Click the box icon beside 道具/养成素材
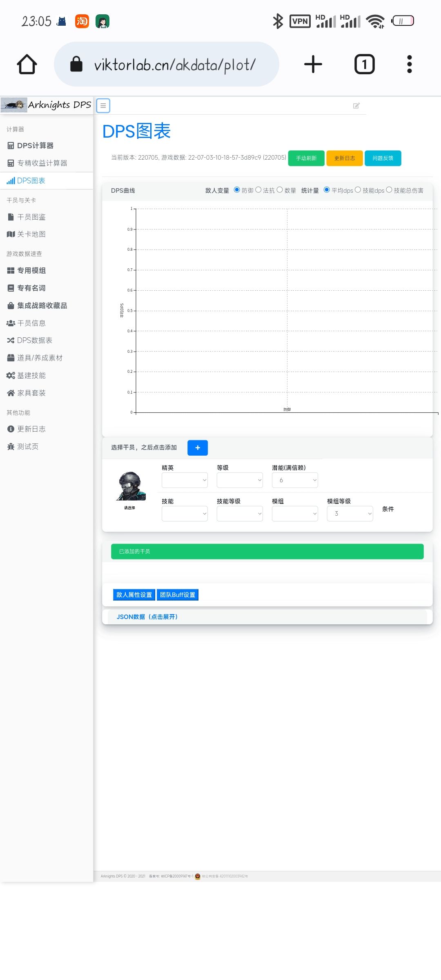Screen dimensions: 441x980 pos(11,358)
